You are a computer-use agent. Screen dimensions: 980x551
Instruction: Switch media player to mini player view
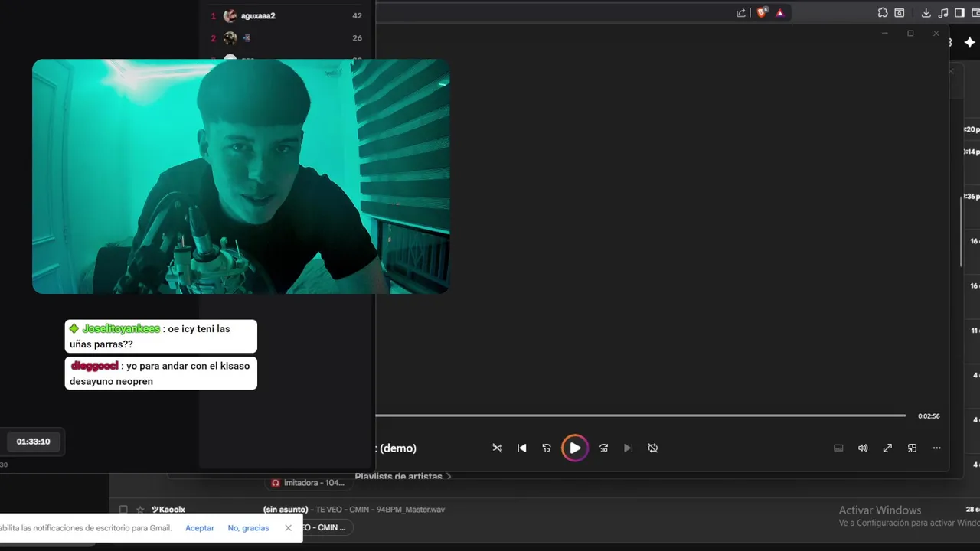912,448
